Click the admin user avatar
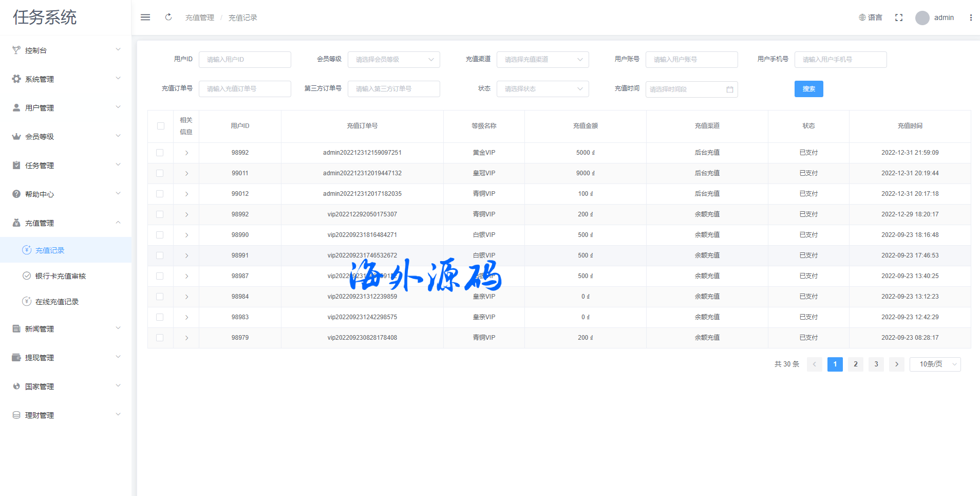This screenshot has width=980, height=496. point(922,18)
